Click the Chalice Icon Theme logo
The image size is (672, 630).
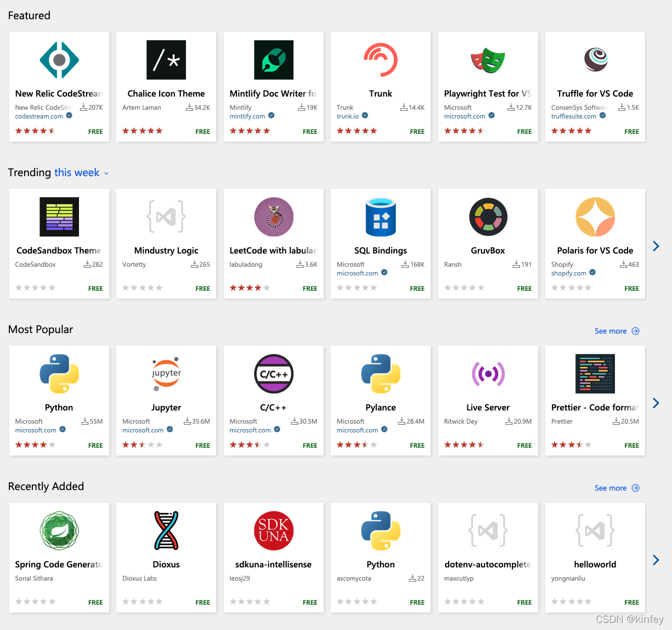pyautogui.click(x=166, y=60)
